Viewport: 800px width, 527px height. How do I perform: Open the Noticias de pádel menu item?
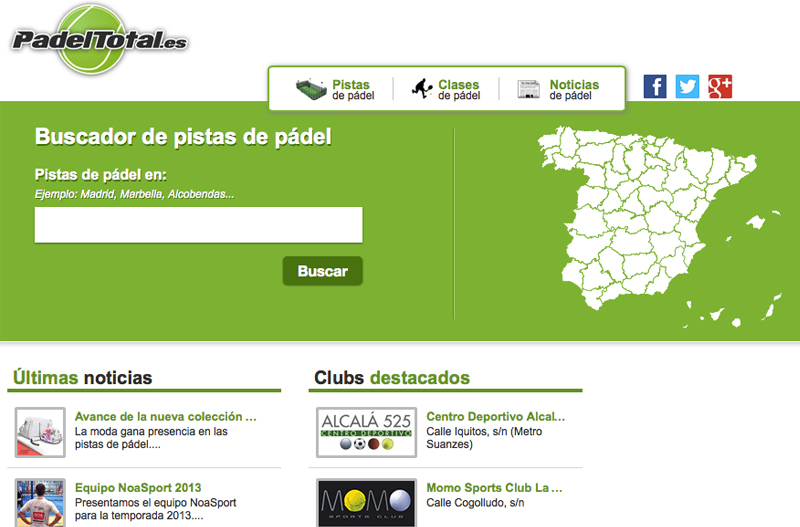point(573,90)
